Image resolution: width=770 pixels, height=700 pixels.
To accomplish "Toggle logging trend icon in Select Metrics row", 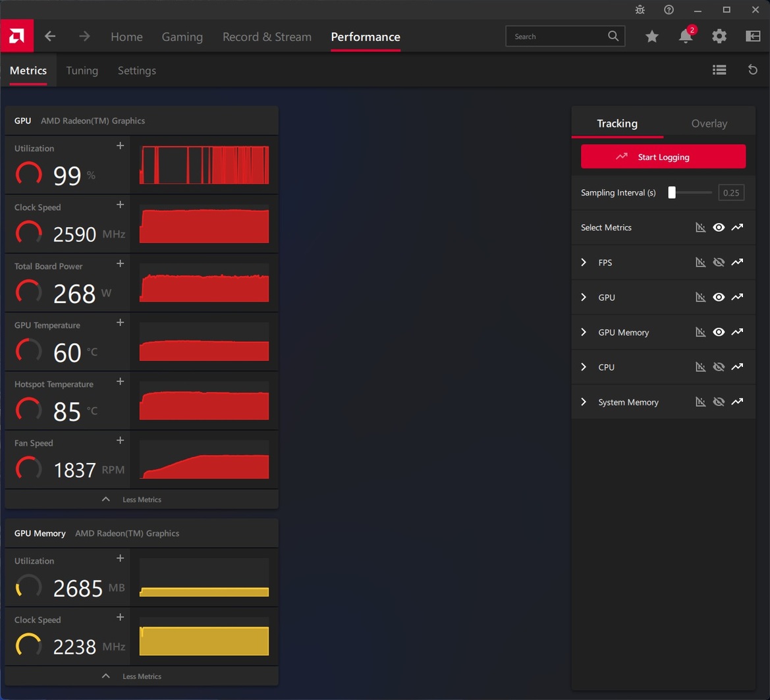I will coord(737,227).
